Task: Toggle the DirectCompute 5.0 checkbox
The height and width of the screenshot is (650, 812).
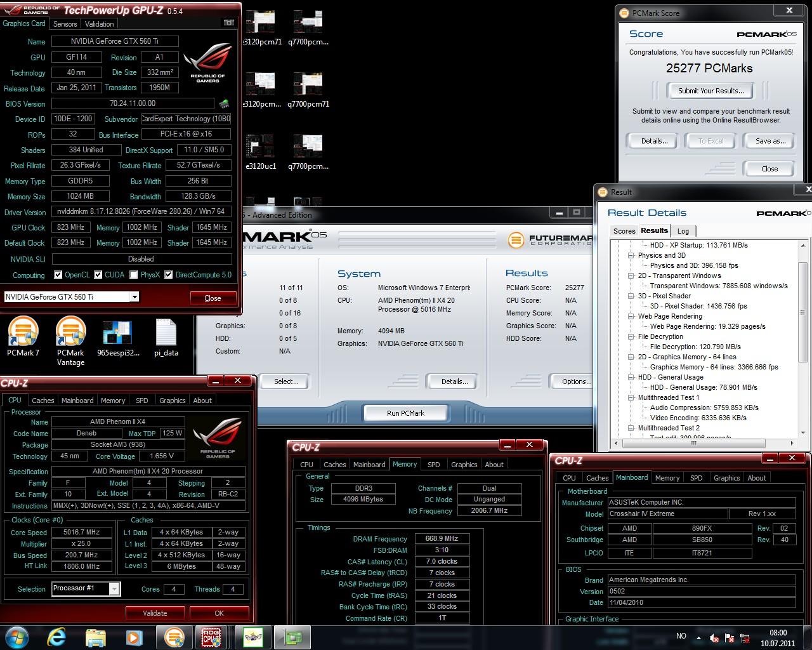Action: point(168,275)
